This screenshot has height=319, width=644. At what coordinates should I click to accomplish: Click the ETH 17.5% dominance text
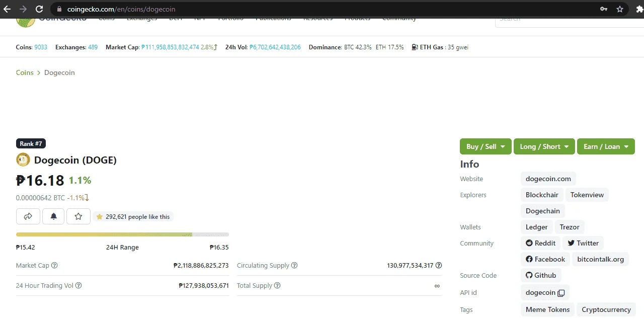(x=390, y=47)
